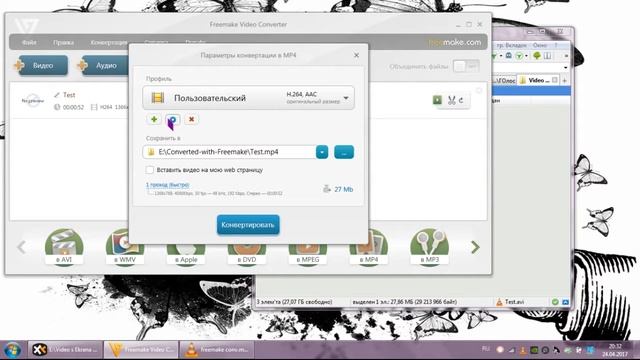
Task: Open the Конвертация menu in Freemake
Action: (x=109, y=42)
